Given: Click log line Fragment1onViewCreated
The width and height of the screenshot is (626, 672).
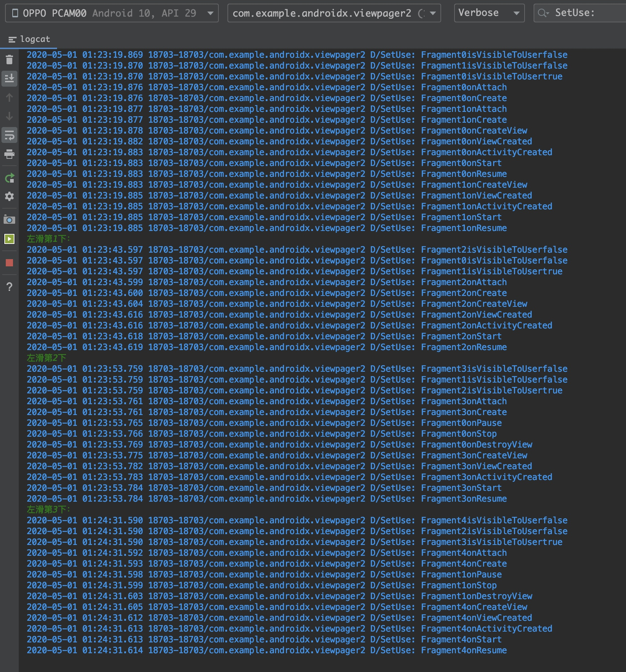Looking at the screenshot, I should 279,196.
